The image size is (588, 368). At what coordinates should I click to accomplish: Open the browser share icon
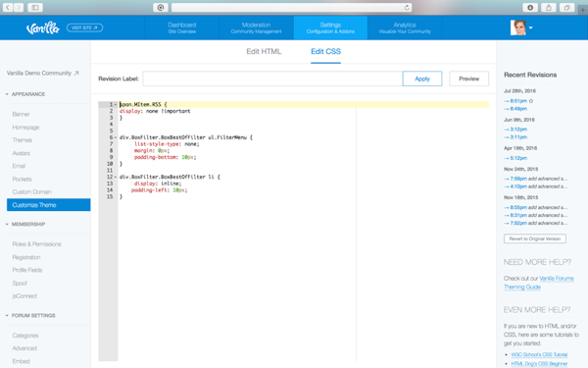[x=549, y=8]
